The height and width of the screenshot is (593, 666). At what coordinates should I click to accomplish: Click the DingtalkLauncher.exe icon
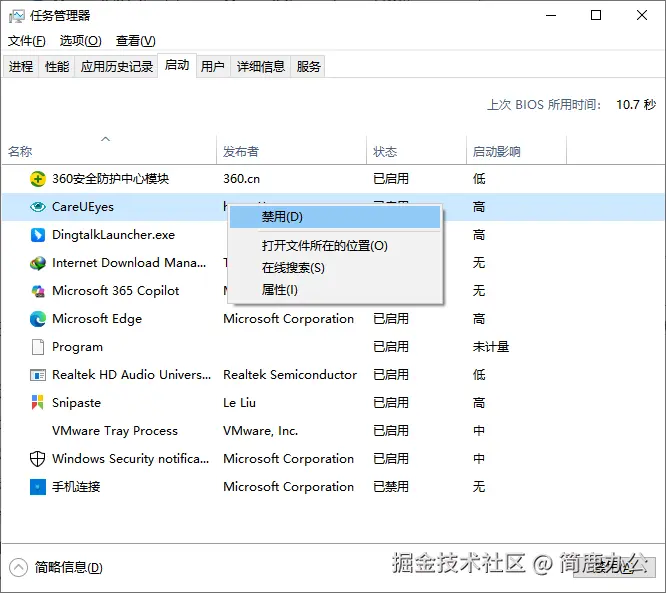tap(38, 235)
